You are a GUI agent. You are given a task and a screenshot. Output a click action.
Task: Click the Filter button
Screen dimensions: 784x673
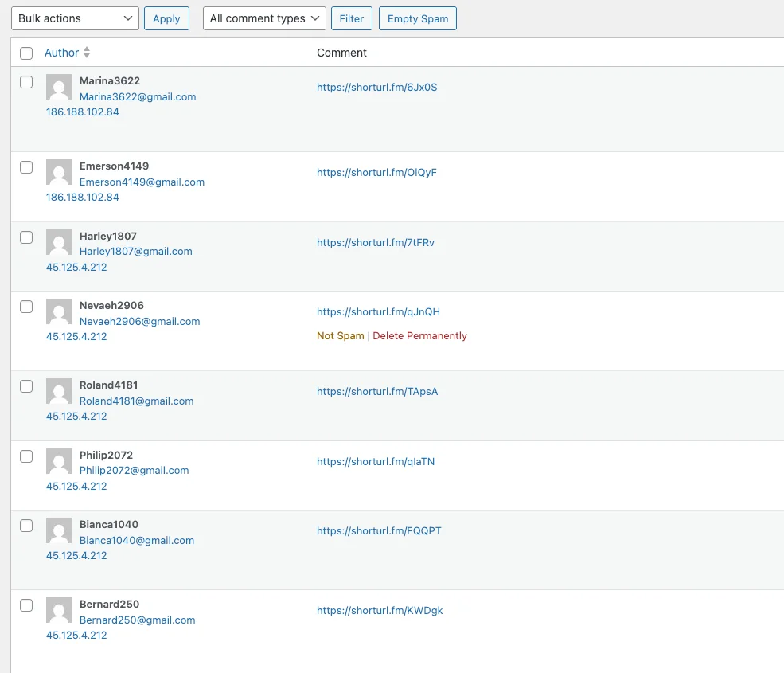pos(351,18)
